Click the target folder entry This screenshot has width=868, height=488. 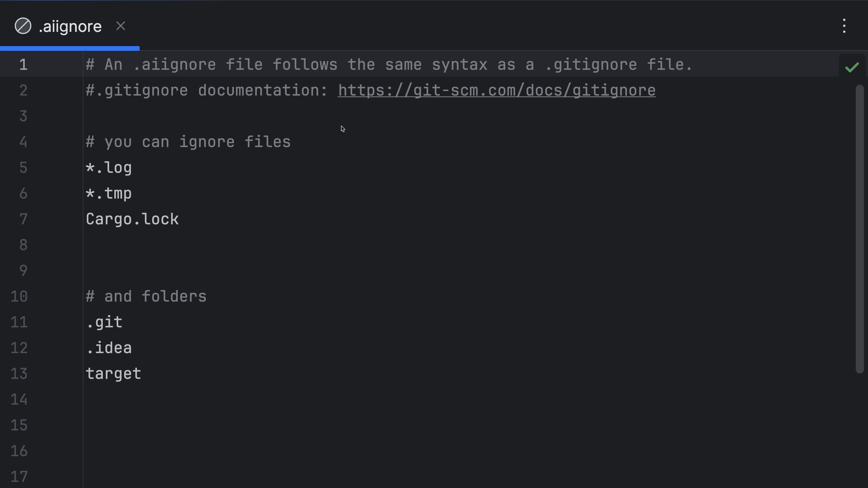point(113,374)
